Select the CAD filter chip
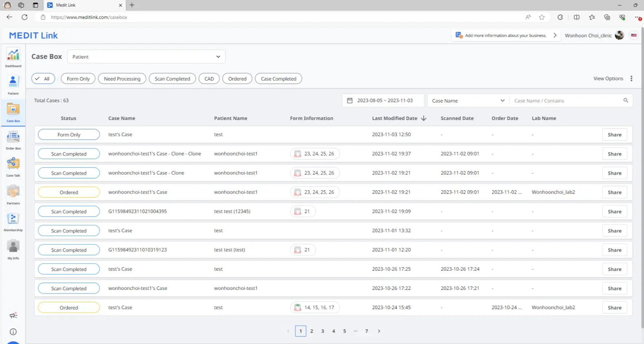This screenshot has width=644, height=344. pos(209,78)
